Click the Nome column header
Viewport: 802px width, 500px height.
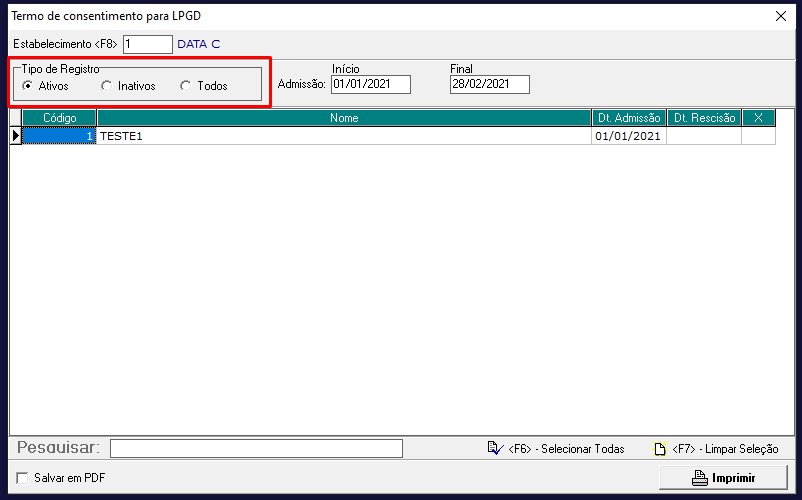344,118
